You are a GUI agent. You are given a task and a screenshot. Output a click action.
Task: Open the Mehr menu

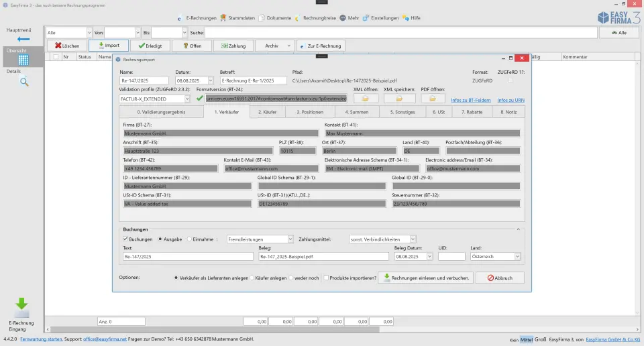[349, 18]
